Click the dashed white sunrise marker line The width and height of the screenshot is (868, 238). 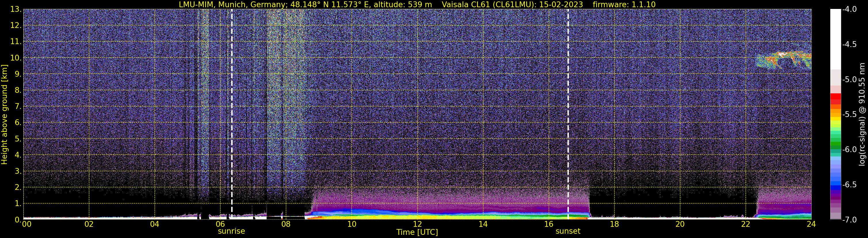click(232, 114)
